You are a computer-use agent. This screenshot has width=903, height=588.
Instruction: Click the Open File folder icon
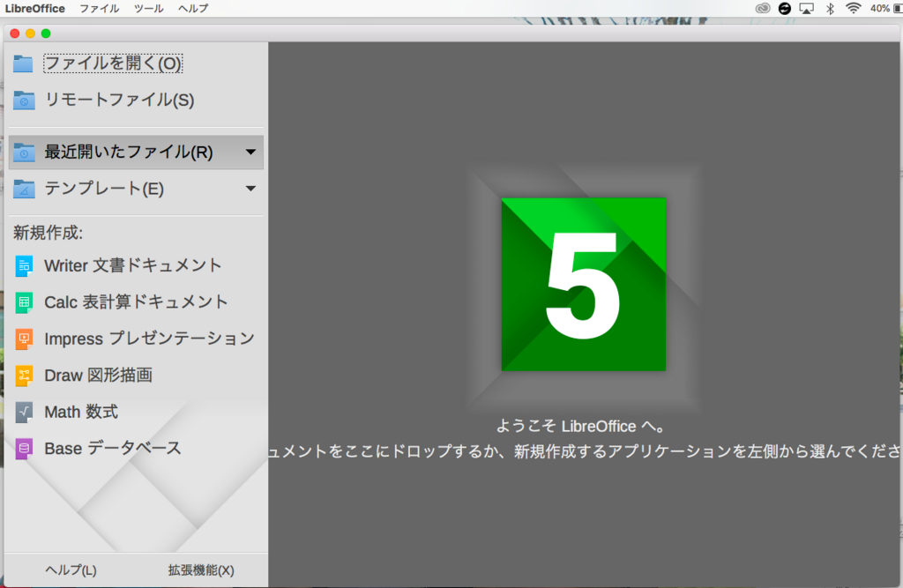coord(23,63)
